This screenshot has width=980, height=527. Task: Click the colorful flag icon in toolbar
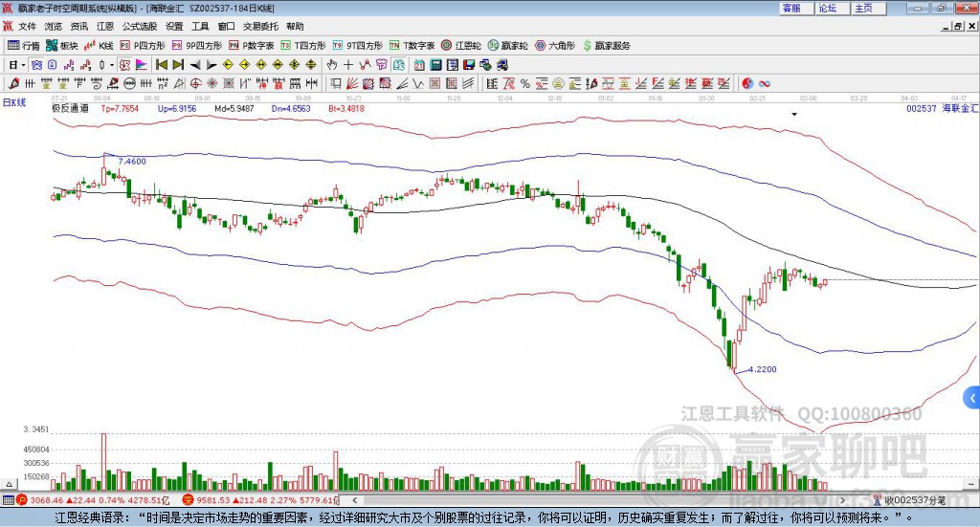[x=142, y=65]
